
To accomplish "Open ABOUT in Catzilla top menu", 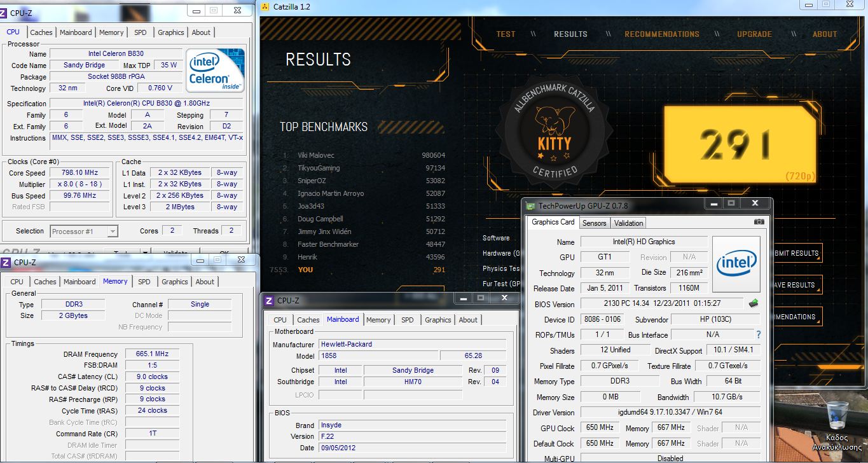I will click(x=825, y=34).
